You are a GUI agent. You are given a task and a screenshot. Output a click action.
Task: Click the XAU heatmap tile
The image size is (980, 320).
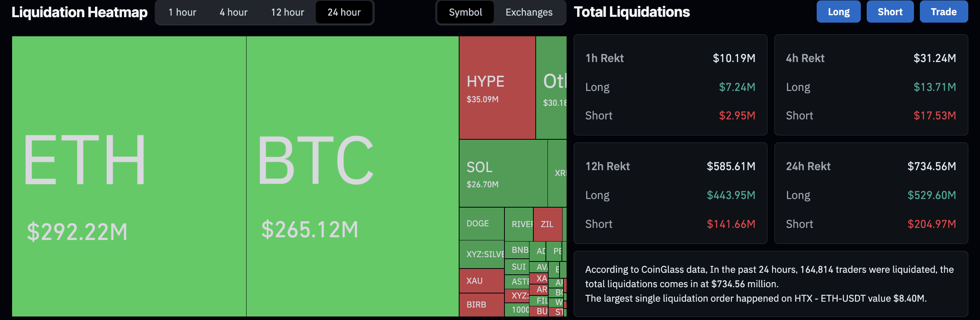tap(481, 281)
